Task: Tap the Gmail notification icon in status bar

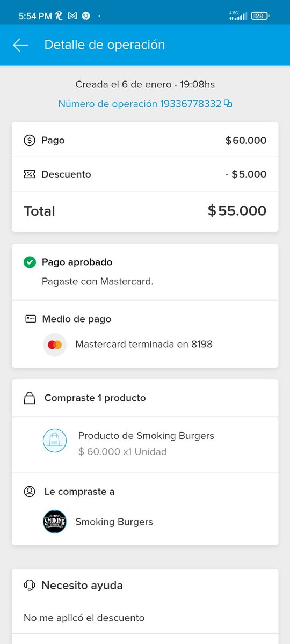Action: click(x=73, y=16)
